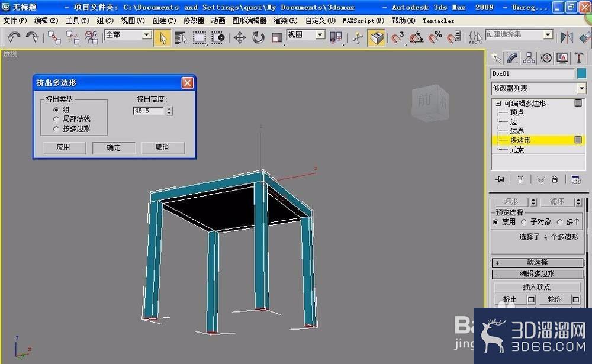Select the Move tool
The width and height of the screenshot is (592, 364).
240,38
